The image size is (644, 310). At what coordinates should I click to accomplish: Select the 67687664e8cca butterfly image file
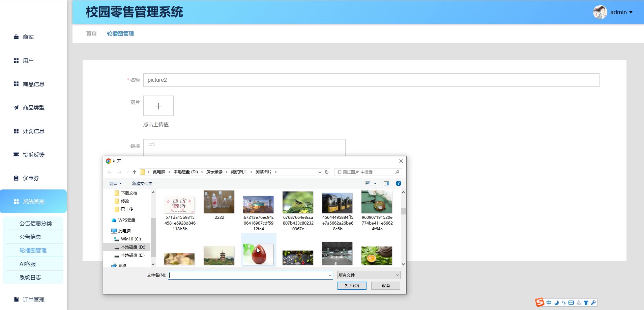298,211
